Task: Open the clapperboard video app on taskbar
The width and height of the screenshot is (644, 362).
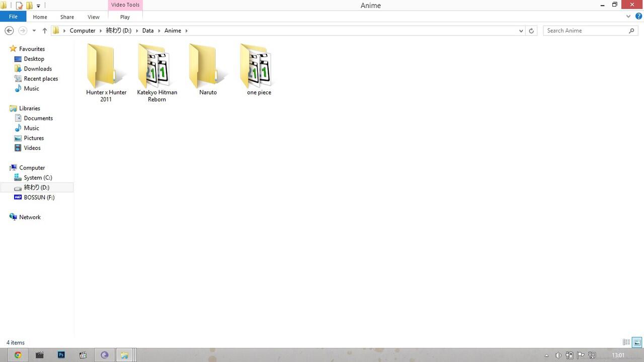Action: tap(39, 355)
